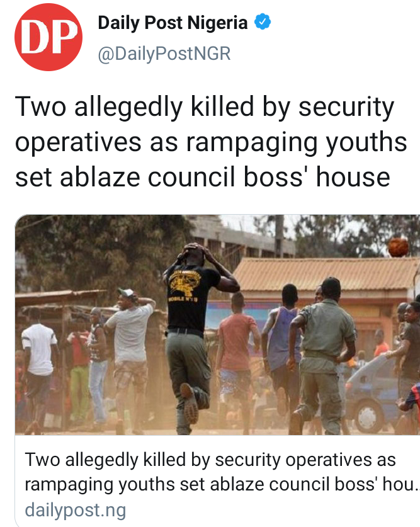This screenshot has height=527, width=420.
Task: Click the blue verified checkmark badge
Action: point(263,22)
